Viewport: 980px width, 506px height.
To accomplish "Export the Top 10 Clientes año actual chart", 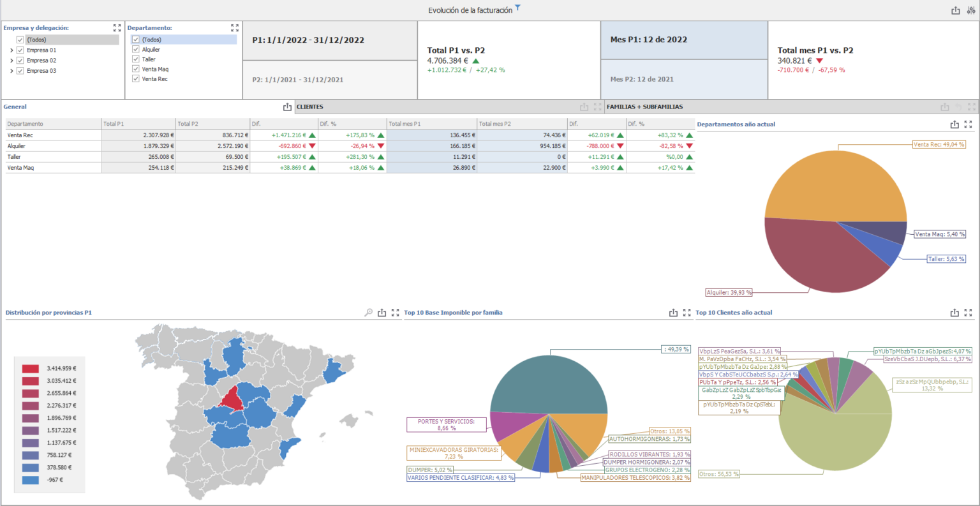I will click(x=954, y=313).
